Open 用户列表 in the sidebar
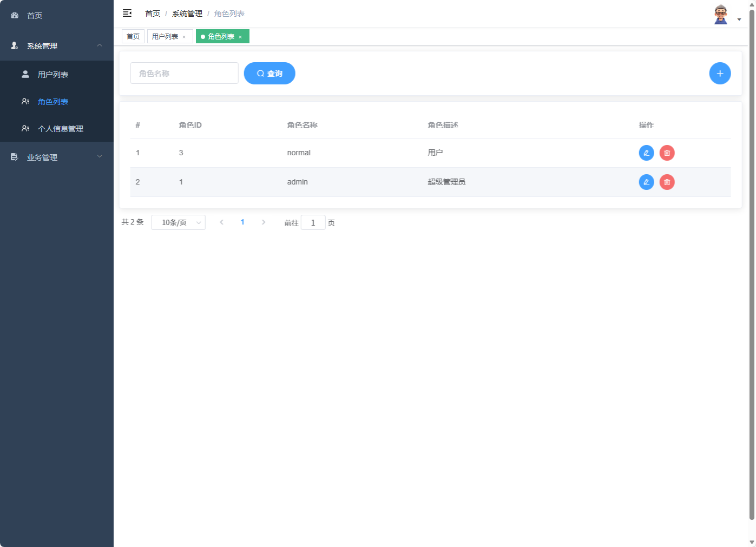756x547 pixels. (57, 74)
